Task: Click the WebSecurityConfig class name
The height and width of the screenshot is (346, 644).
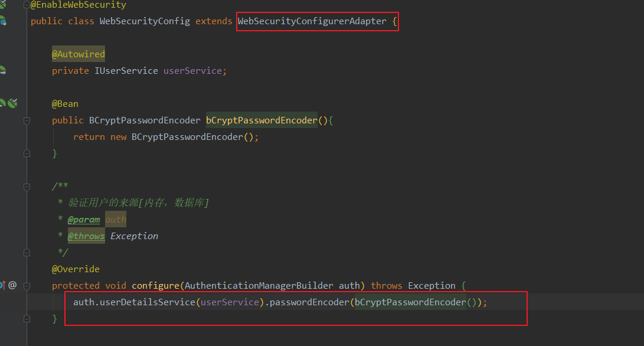Action: pos(145,21)
